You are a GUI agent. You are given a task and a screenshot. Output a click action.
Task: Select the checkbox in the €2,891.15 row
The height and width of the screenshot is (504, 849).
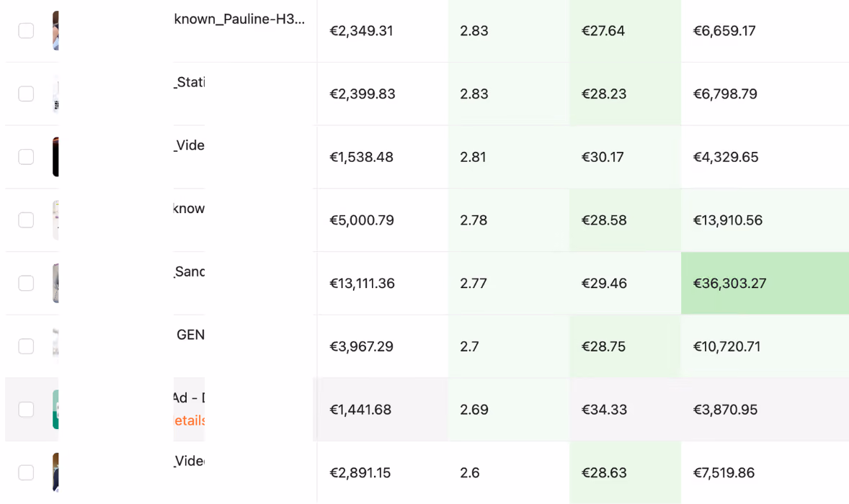tap(26, 472)
